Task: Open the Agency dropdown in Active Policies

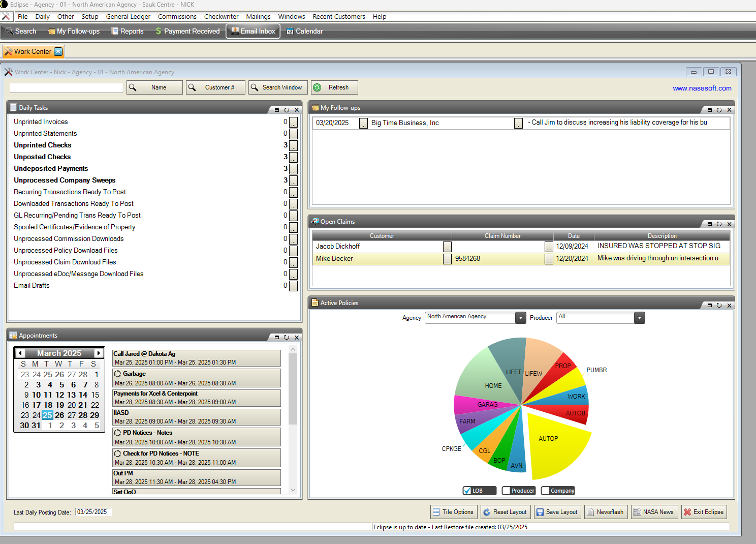Action: 520,317
